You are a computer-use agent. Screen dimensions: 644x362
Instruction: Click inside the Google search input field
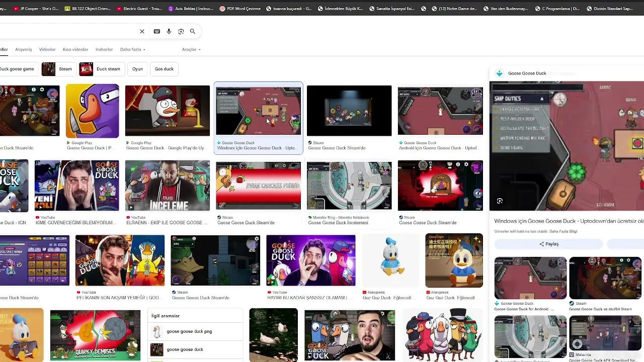[68, 31]
